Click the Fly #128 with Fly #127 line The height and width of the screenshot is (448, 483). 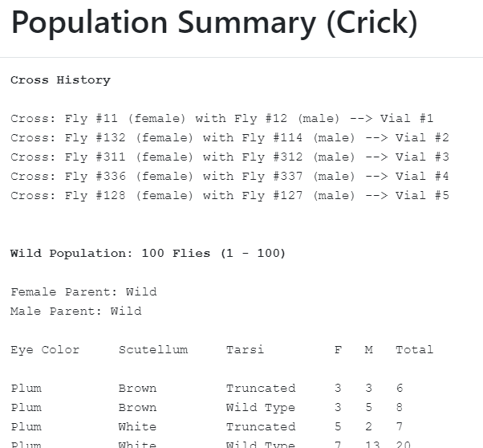[229, 196]
